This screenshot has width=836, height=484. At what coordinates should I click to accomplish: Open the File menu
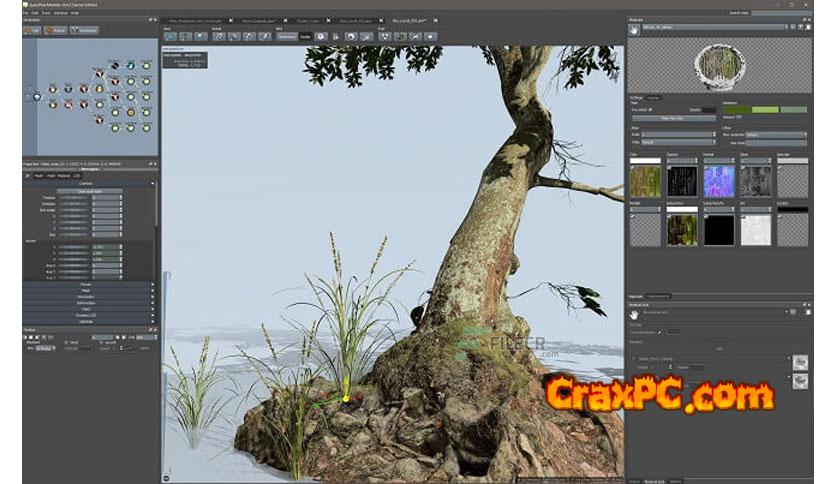click(x=26, y=11)
